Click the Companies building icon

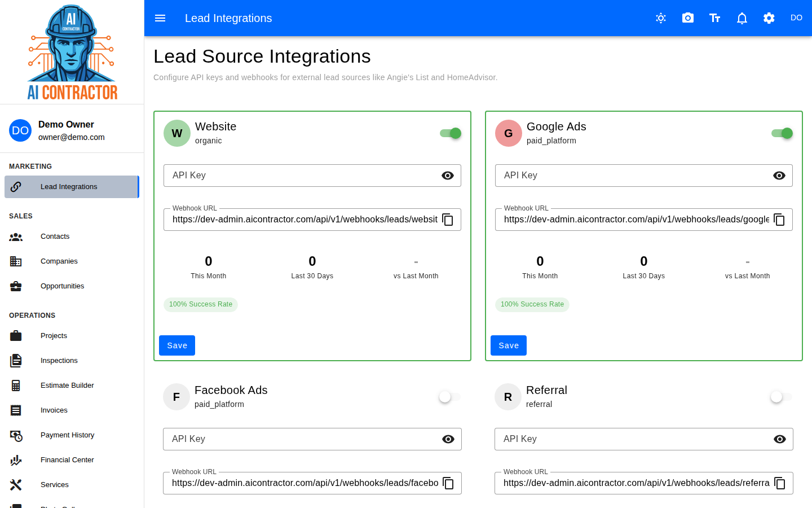[16, 261]
